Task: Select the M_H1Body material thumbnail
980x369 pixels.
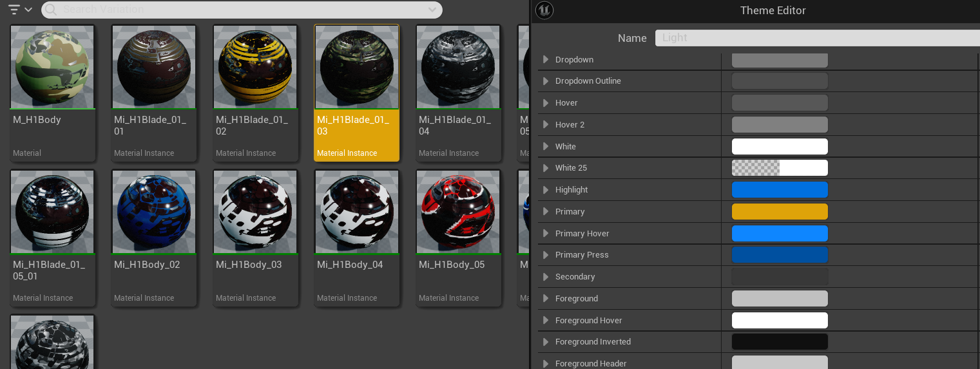Action: pyautogui.click(x=52, y=67)
